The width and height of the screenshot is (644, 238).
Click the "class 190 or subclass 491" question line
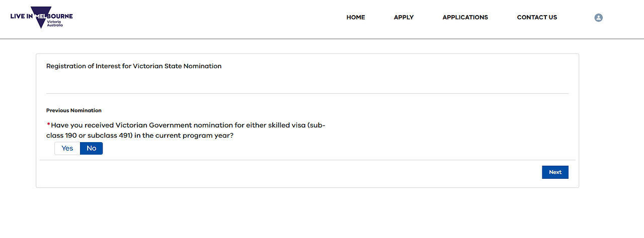click(x=140, y=135)
